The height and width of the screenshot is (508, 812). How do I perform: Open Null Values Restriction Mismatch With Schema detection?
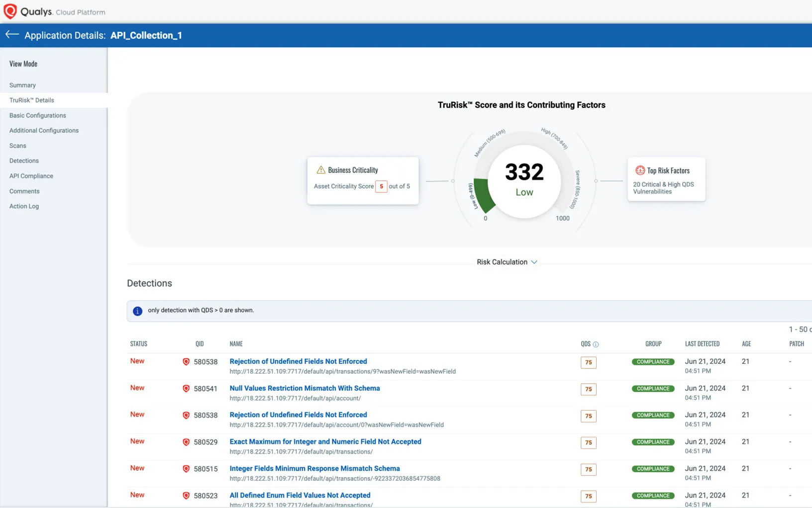[304, 388]
